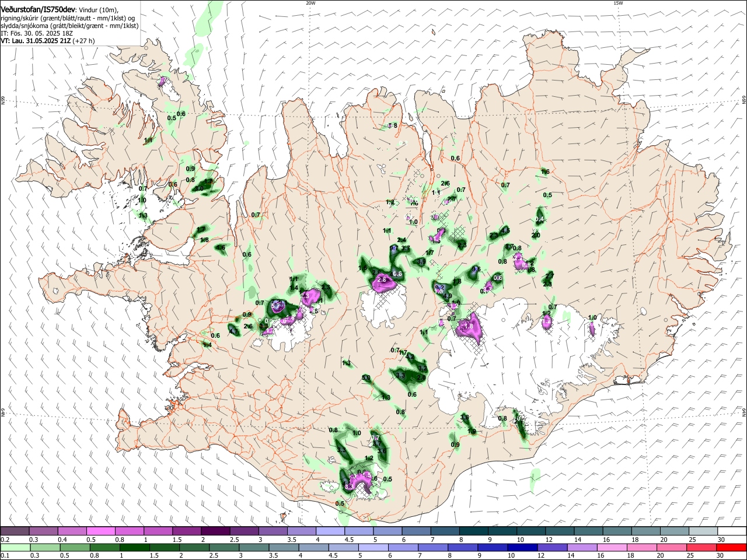Click the 15W longitude label on the top edge
The image size is (747, 560).
coord(618,3)
